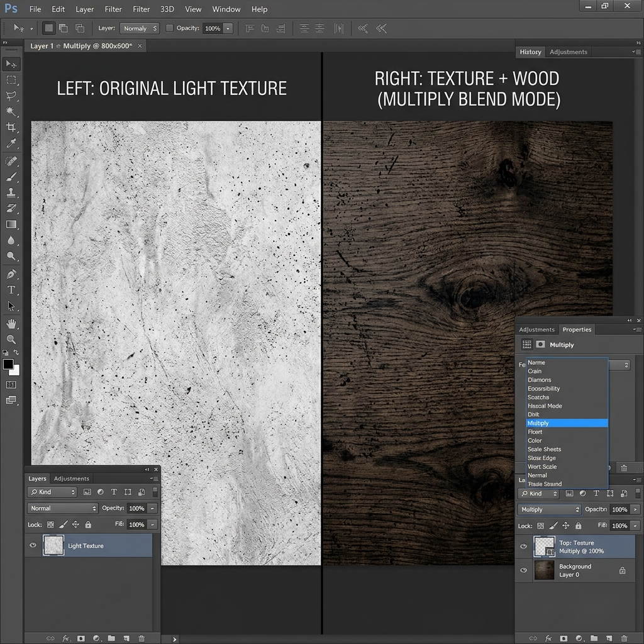The width and height of the screenshot is (644, 644).
Task: Hide the Light Texture layer
Action: [x=33, y=545]
